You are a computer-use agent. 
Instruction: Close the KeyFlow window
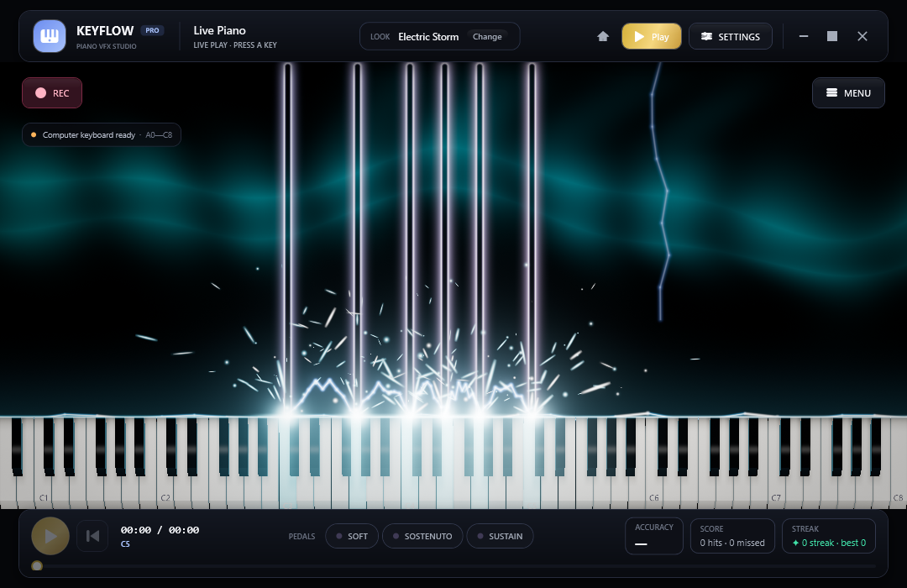coord(862,36)
